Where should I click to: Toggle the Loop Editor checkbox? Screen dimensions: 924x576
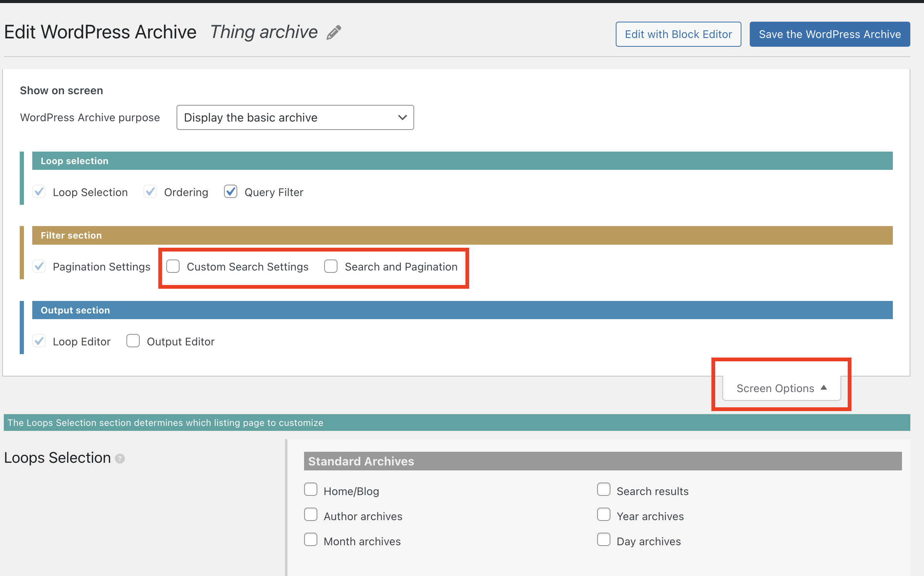click(39, 341)
